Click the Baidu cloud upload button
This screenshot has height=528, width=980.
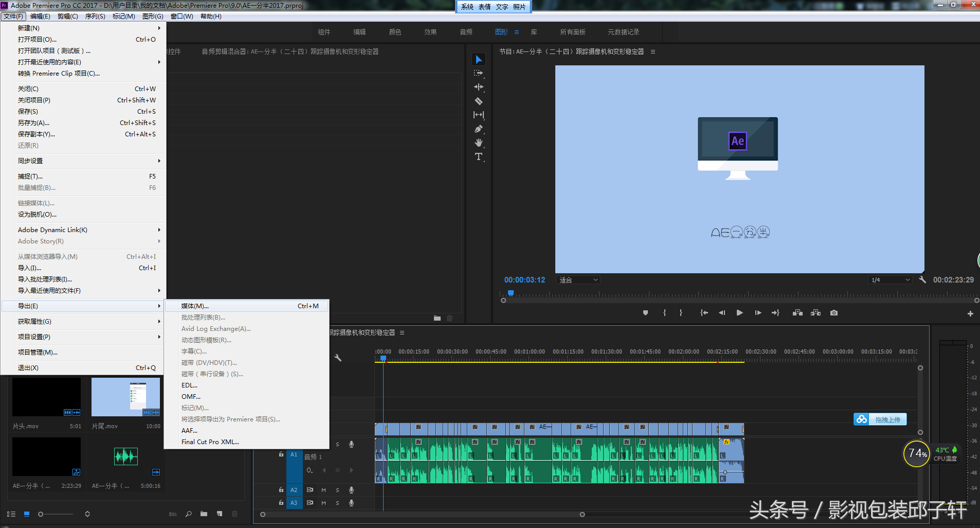pyautogui.click(x=880, y=419)
